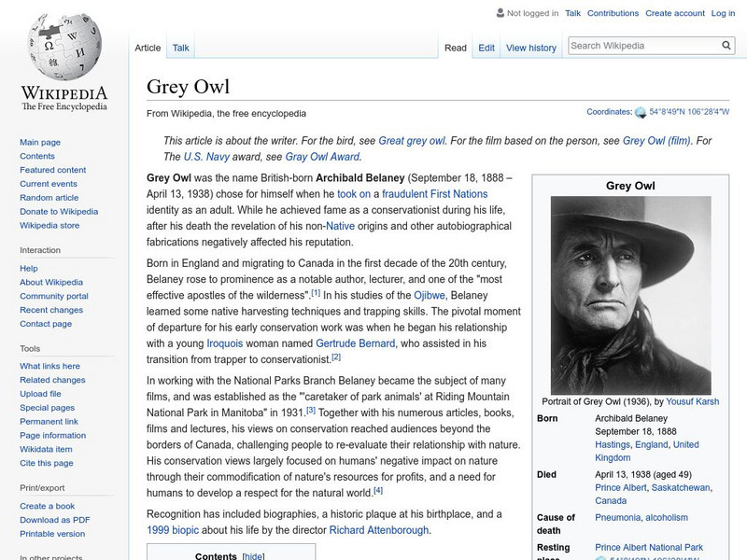Click footnote reference [1]
This screenshot has height=560, width=747.
point(316,293)
